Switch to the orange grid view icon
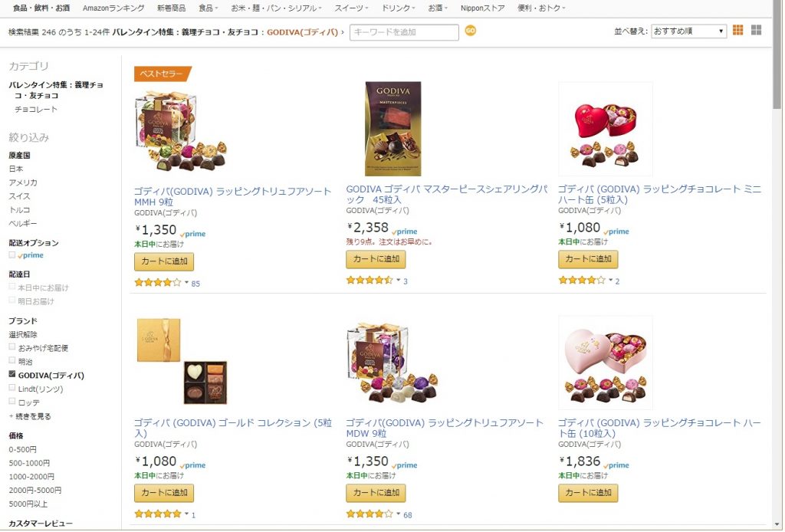This screenshot has width=785, height=532. (x=737, y=30)
